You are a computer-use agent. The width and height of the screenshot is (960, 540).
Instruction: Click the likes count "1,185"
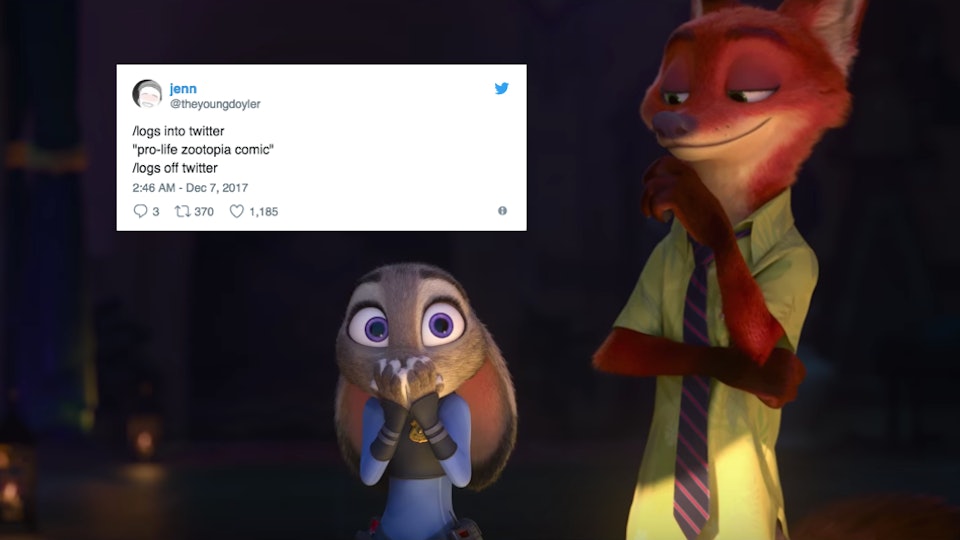(x=263, y=212)
